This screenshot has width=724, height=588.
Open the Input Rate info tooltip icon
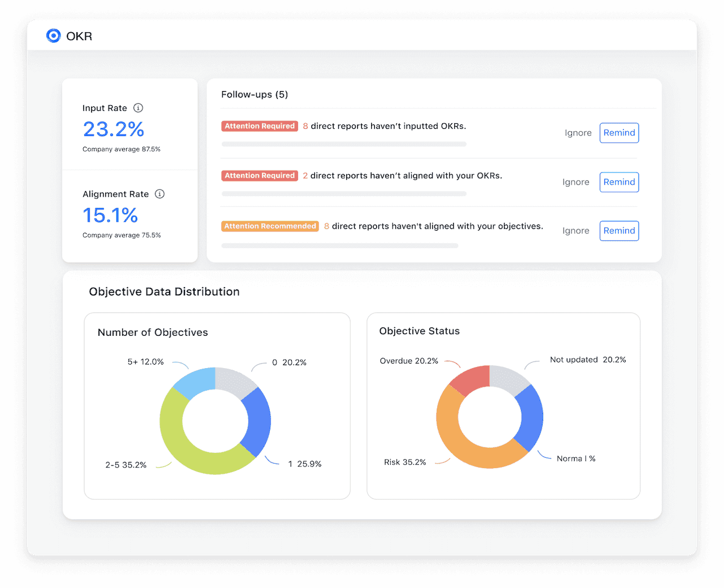(139, 108)
